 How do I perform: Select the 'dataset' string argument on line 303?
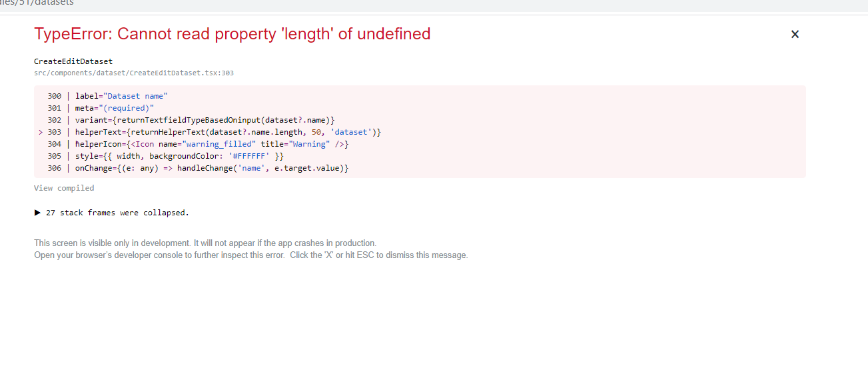(x=350, y=131)
